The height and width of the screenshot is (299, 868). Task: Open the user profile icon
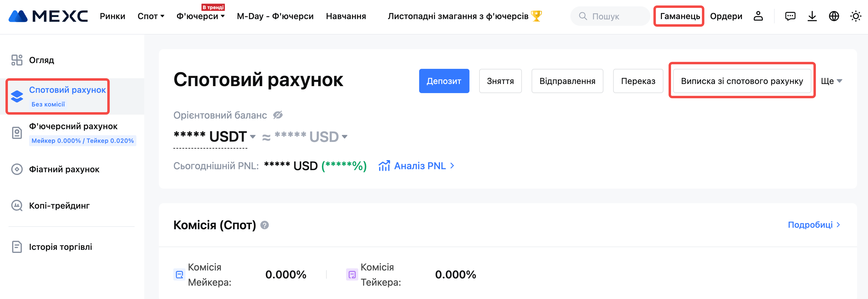758,16
